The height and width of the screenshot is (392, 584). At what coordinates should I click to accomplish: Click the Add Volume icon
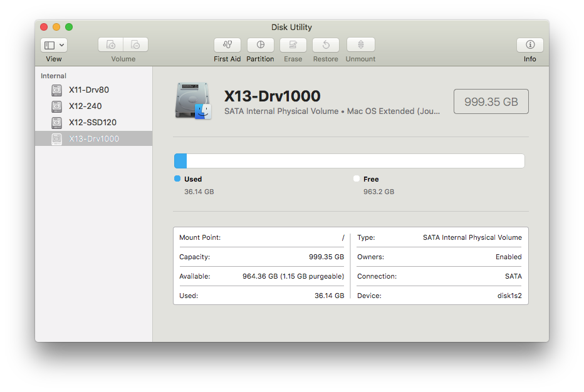point(111,44)
